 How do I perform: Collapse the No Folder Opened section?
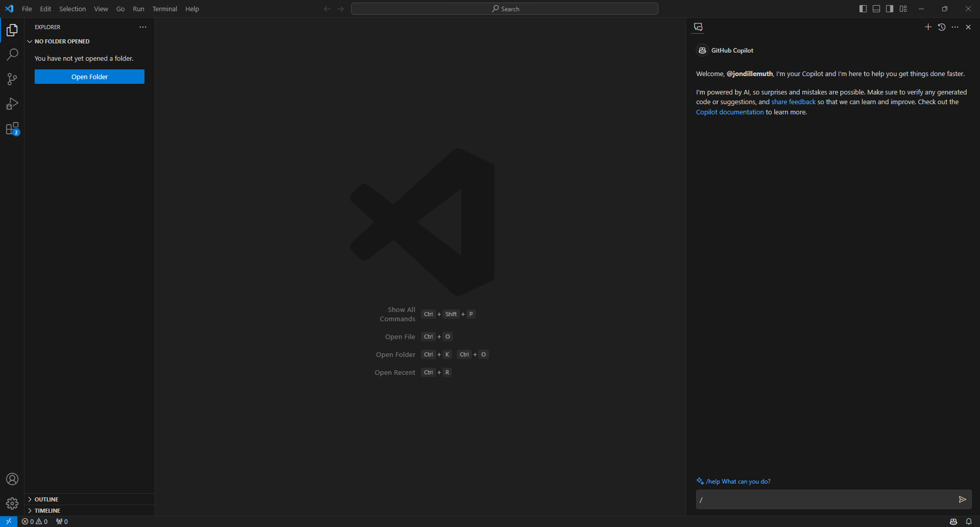[x=62, y=41]
